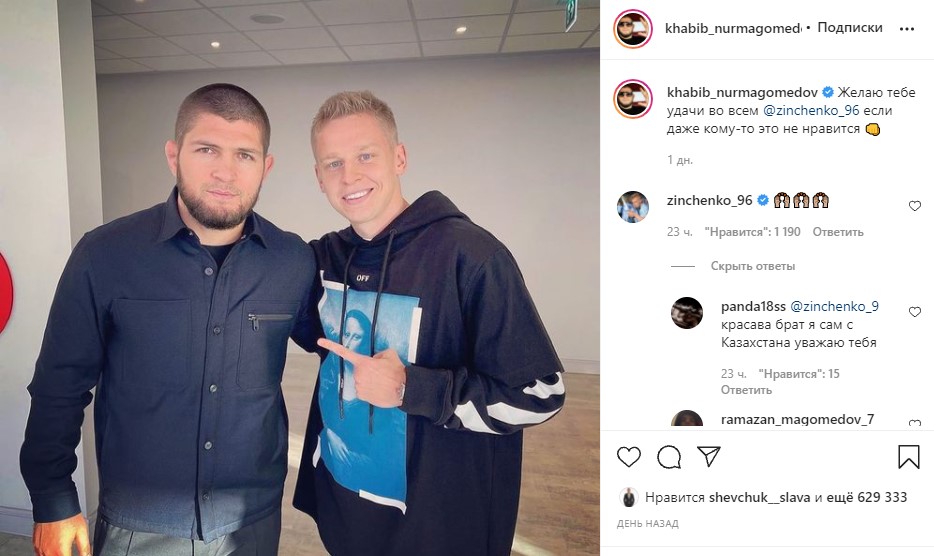
Task: Open the comment bubble icon
Action: pos(669,457)
